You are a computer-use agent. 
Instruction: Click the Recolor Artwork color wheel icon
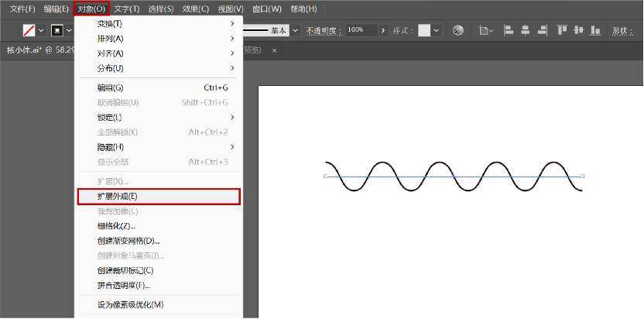click(x=458, y=30)
